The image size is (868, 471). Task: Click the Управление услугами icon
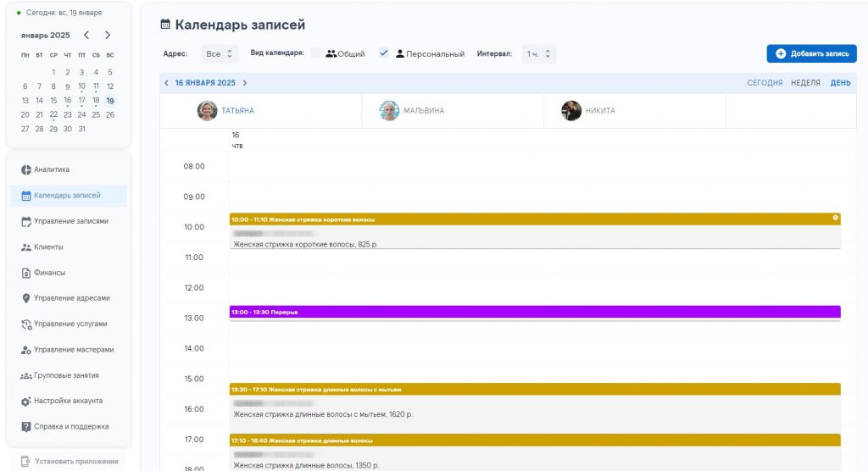[26, 324]
